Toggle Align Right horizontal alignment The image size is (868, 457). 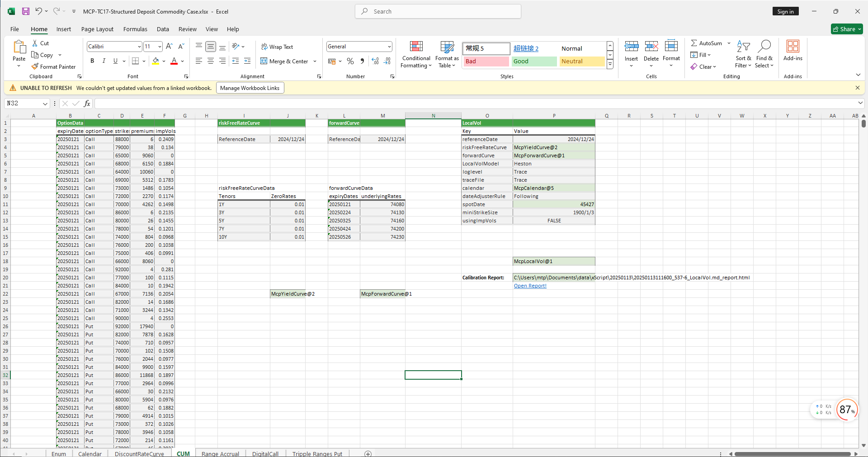222,61
